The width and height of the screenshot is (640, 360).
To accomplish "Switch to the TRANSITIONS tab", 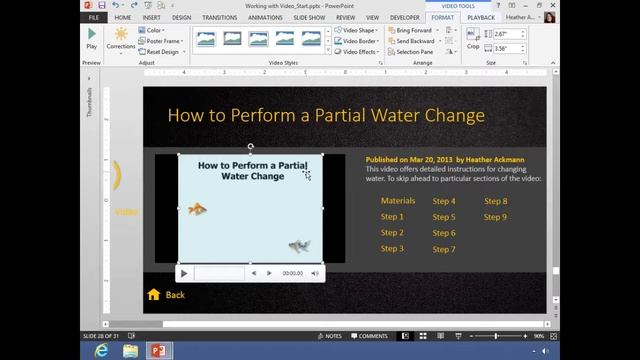I will pos(220,18).
